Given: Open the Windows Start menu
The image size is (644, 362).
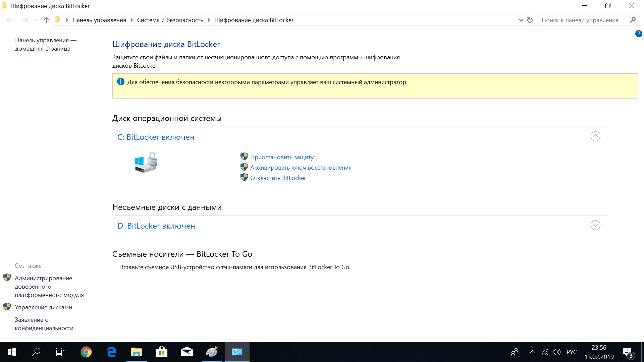Looking at the screenshot, I should click(12, 352).
